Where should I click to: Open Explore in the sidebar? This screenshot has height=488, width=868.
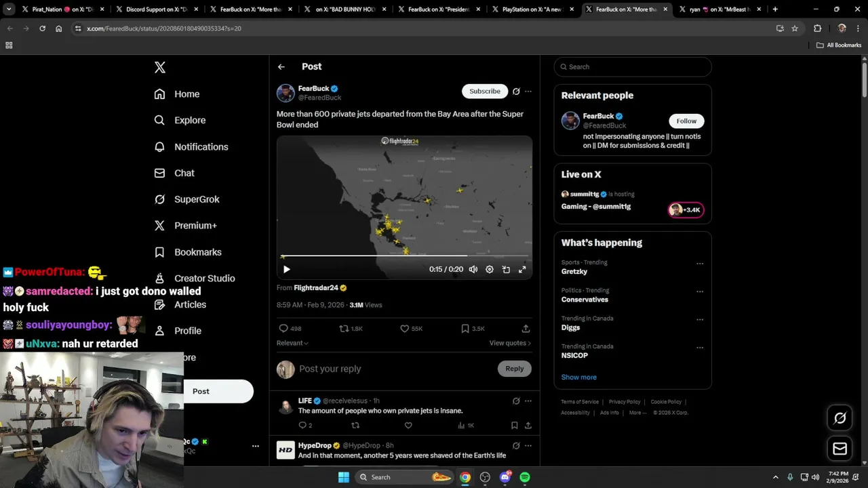[180, 120]
